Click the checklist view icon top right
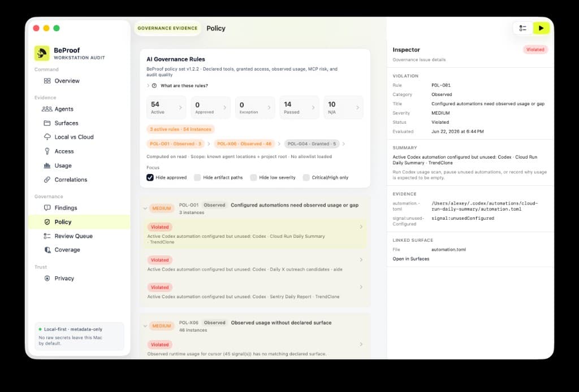This screenshot has height=392, width=579. tap(523, 28)
